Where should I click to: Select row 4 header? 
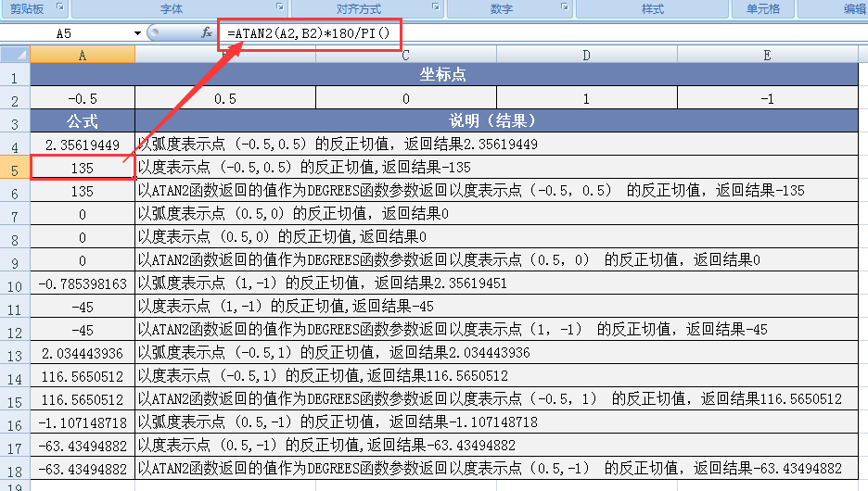15,145
